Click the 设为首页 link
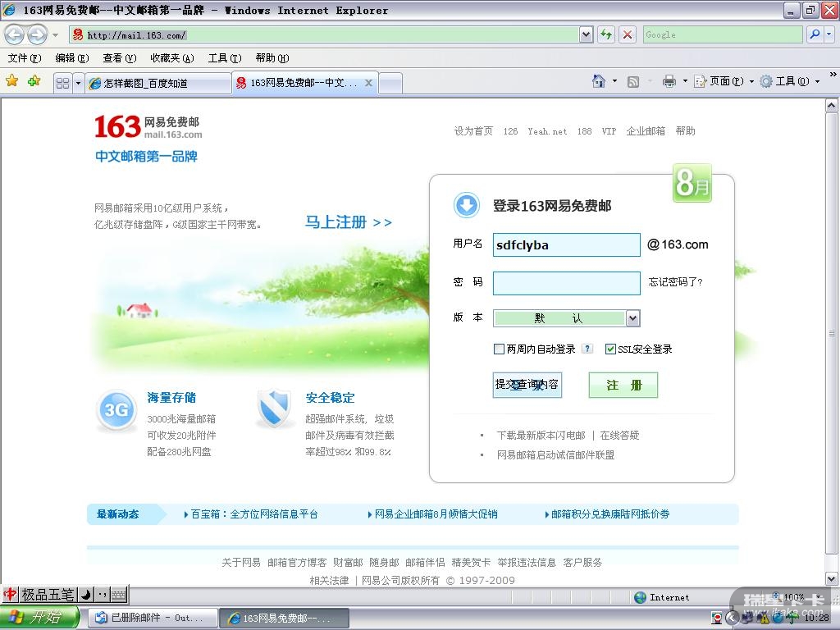The height and width of the screenshot is (630, 840). click(x=473, y=131)
